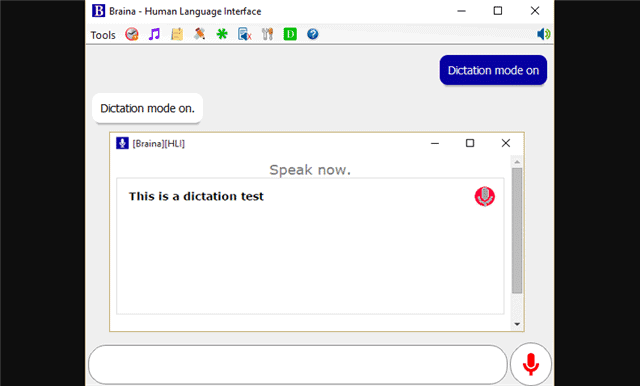
Task: Maximize the Braina main window
Action: tap(498, 11)
